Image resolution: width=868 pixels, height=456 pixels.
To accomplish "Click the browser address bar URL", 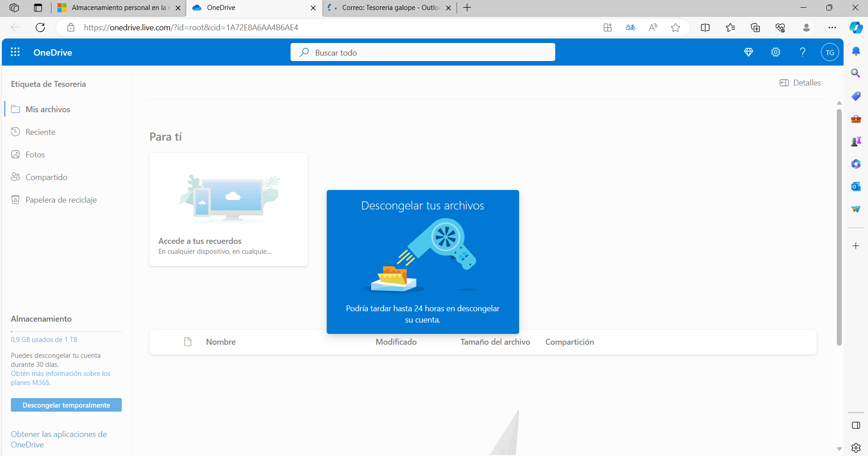I will pos(191,28).
